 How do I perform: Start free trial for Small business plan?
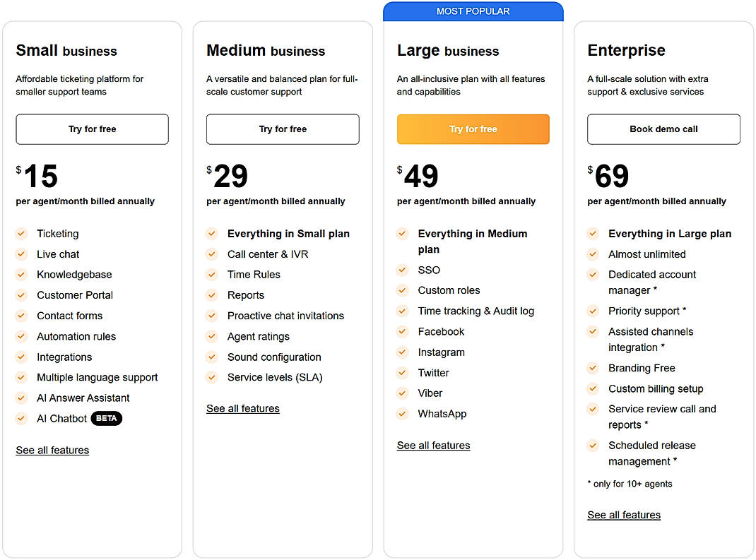click(x=93, y=129)
